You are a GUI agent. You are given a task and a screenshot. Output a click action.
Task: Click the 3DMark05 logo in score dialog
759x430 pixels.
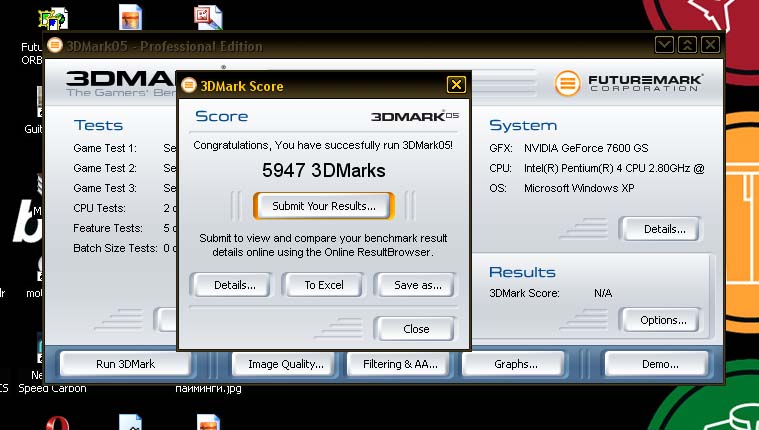point(414,116)
